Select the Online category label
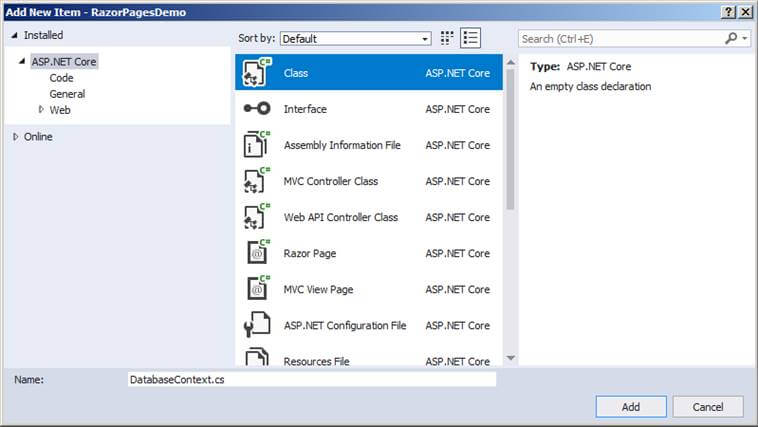 [38, 137]
